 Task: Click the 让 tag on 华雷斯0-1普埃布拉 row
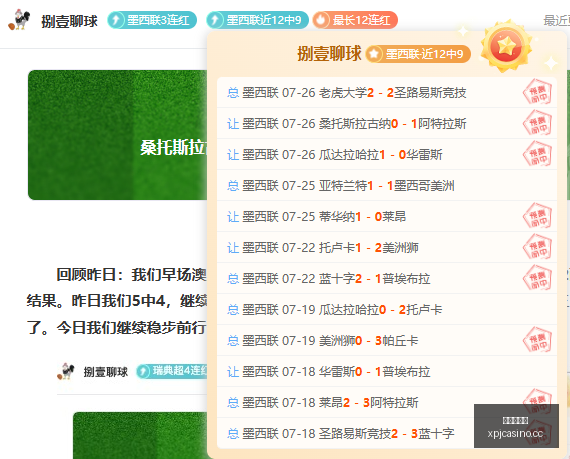[x=233, y=372]
